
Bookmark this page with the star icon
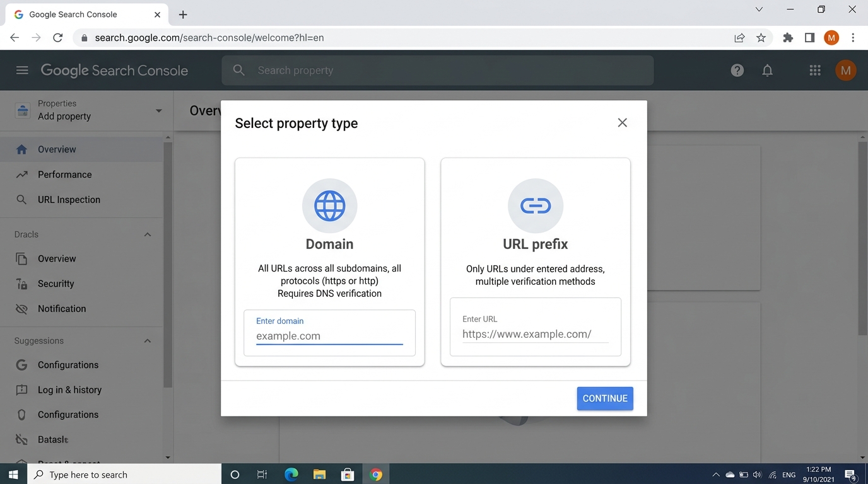click(761, 38)
